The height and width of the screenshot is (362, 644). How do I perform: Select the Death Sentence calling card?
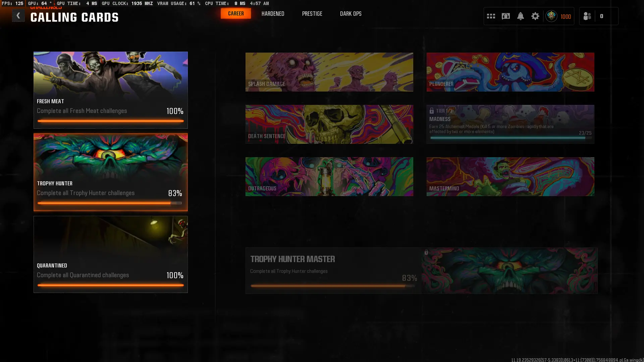point(329,124)
